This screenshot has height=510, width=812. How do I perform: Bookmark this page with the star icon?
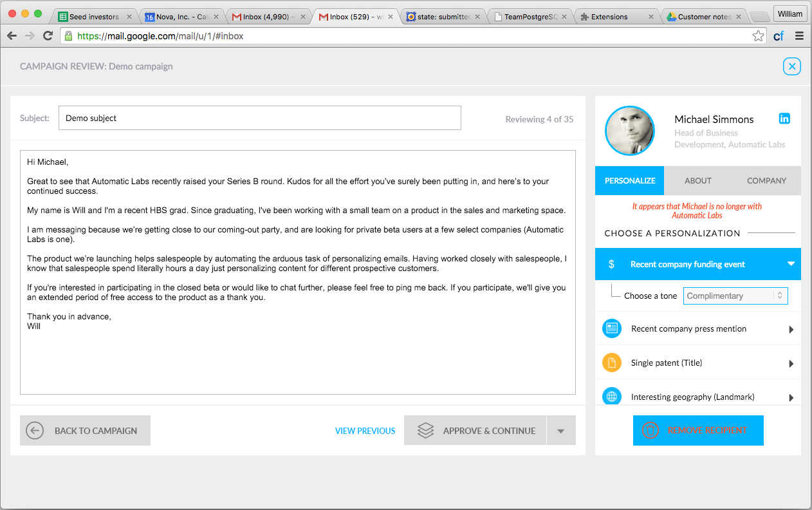coord(759,36)
